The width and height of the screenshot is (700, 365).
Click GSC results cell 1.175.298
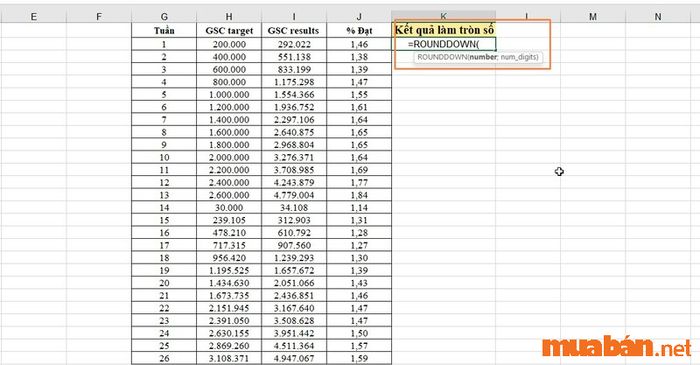pyautogui.click(x=294, y=82)
